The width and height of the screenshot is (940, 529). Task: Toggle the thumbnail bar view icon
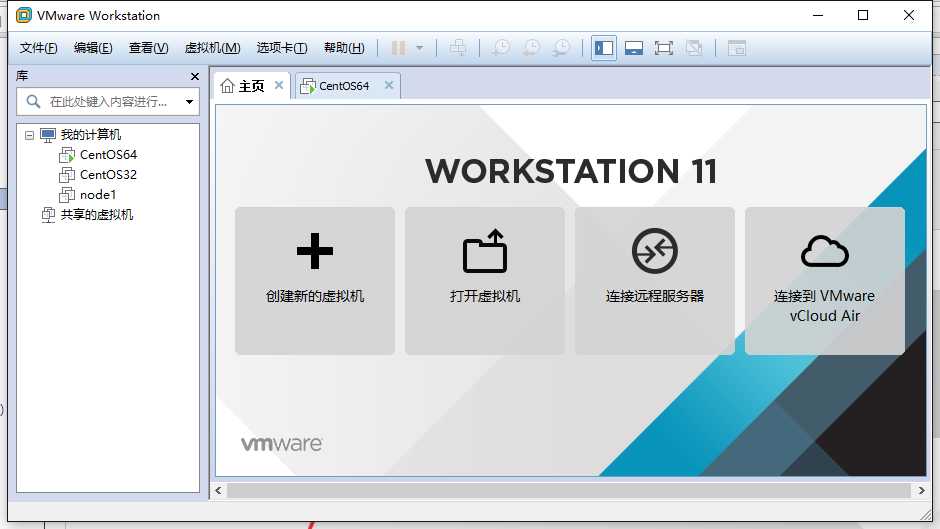(634, 48)
